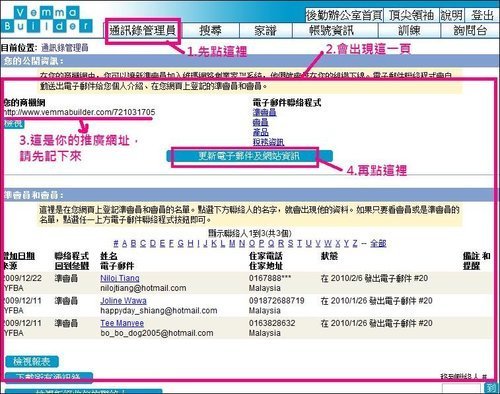Open the 會員 email contact program link
The image size is (500, 394).
tap(260, 122)
